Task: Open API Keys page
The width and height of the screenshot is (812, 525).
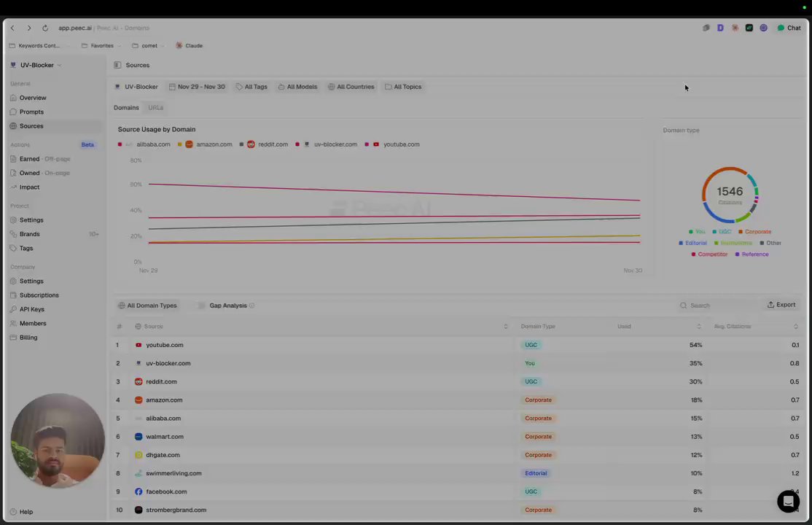Action: [x=32, y=309]
